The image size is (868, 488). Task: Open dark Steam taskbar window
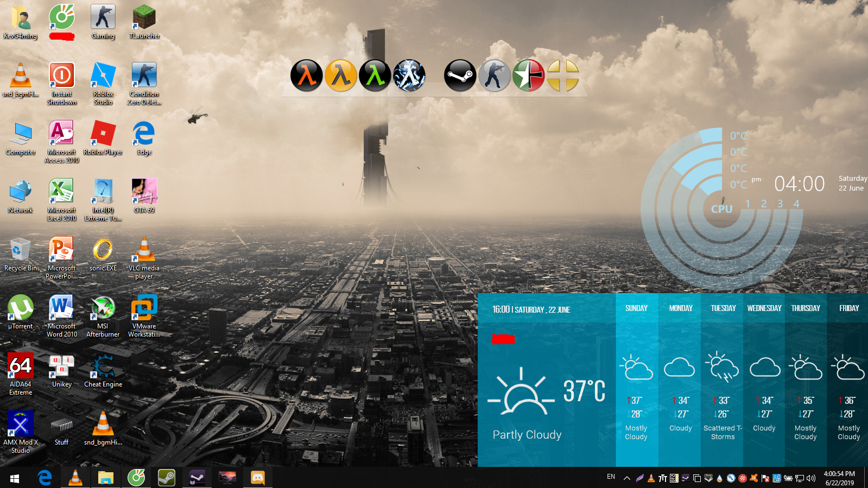tap(197, 478)
